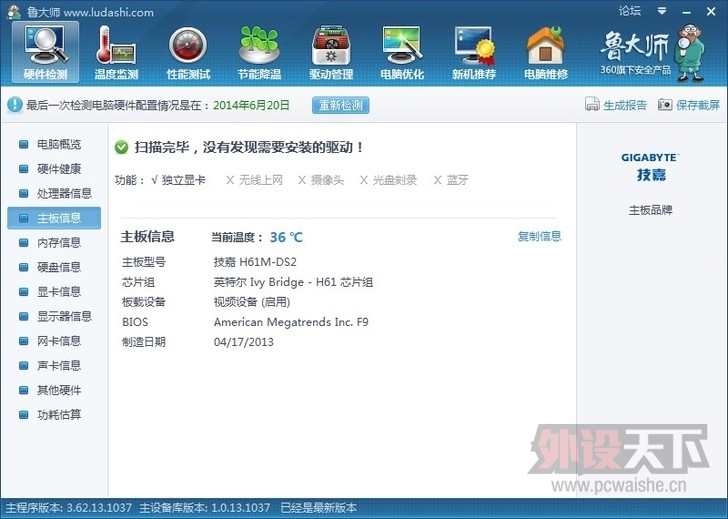Click the 保存截屏 camera icon
Screen dimensions: 728x519
click(x=665, y=104)
